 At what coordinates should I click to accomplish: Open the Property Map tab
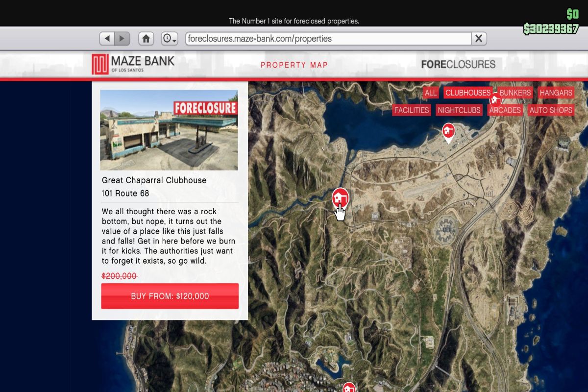294,65
